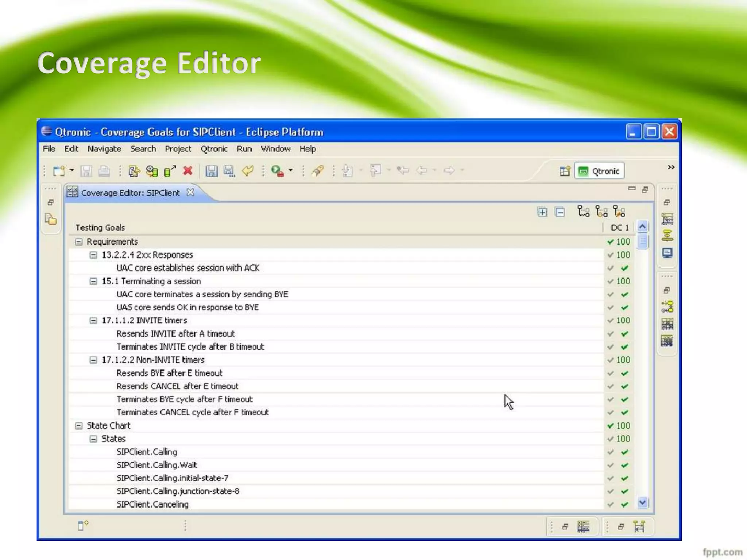747x560 pixels.
Task: Click the pencil highlighter toolbar icon
Action: point(318,171)
